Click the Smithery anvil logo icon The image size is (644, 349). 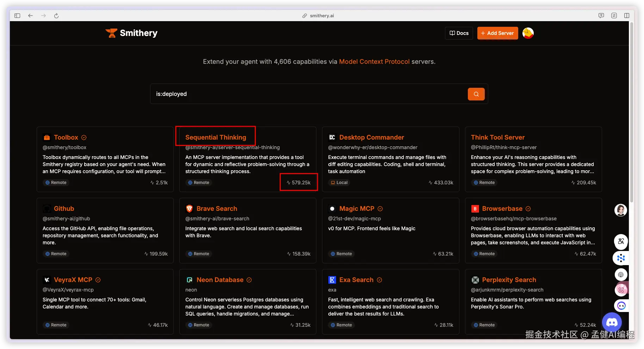pos(111,33)
